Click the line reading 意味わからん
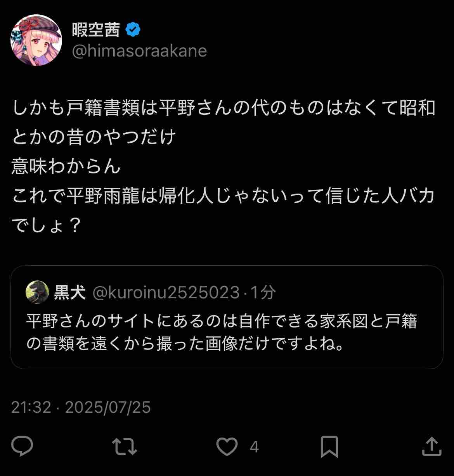 point(66,167)
